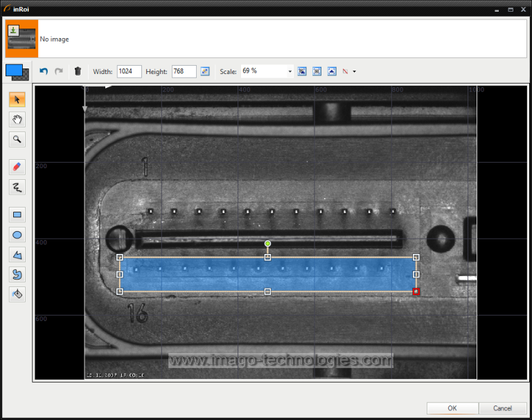Activate the paint bucket fill tool
Screen dimensions: 532x420
click(x=17, y=294)
